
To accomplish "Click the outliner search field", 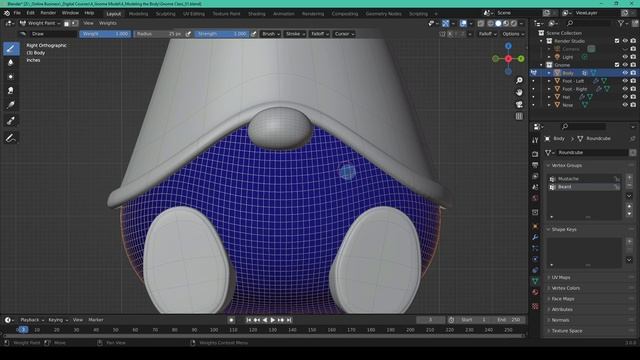I will click(589, 23).
